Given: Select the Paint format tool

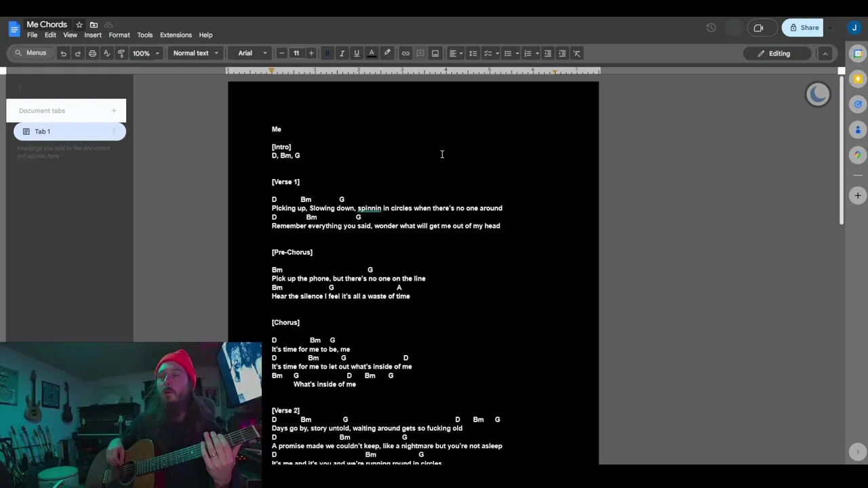Looking at the screenshot, I should point(121,54).
